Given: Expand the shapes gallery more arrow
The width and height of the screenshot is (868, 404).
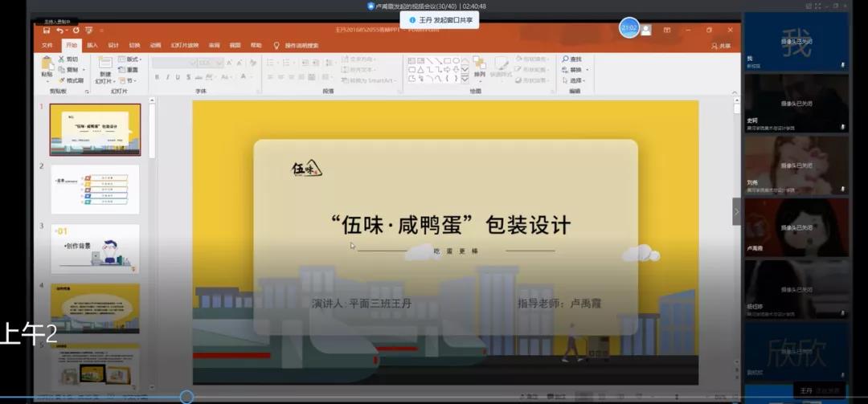Looking at the screenshot, I should pos(465,80).
